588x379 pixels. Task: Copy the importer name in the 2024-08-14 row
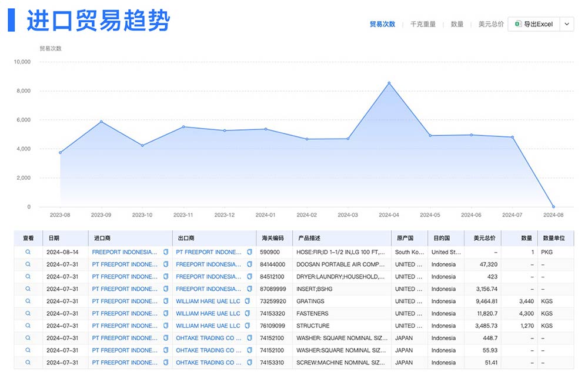click(x=166, y=252)
